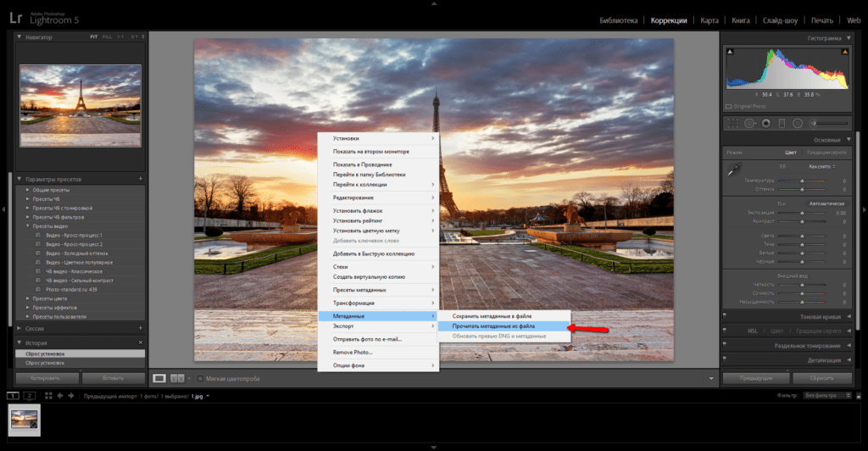Add a new preset with plus icon
This screenshot has width=868, height=451.
click(140, 179)
